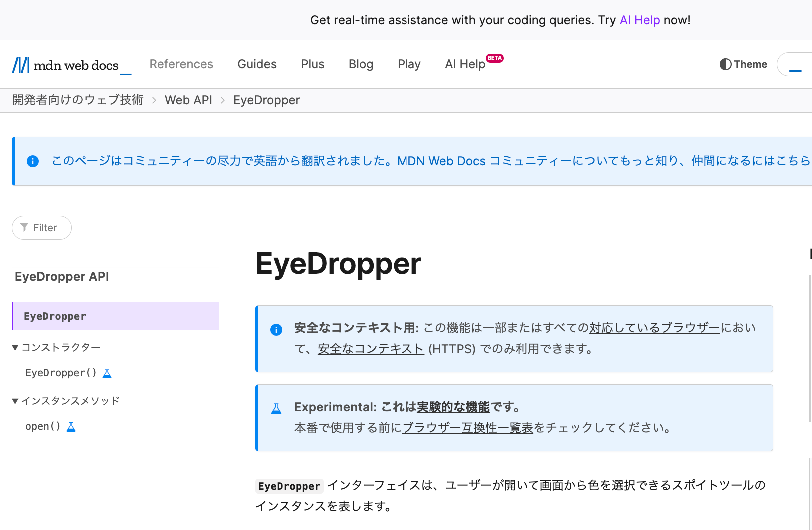Click the Web API breadcrumb
812x530 pixels.
(188, 100)
